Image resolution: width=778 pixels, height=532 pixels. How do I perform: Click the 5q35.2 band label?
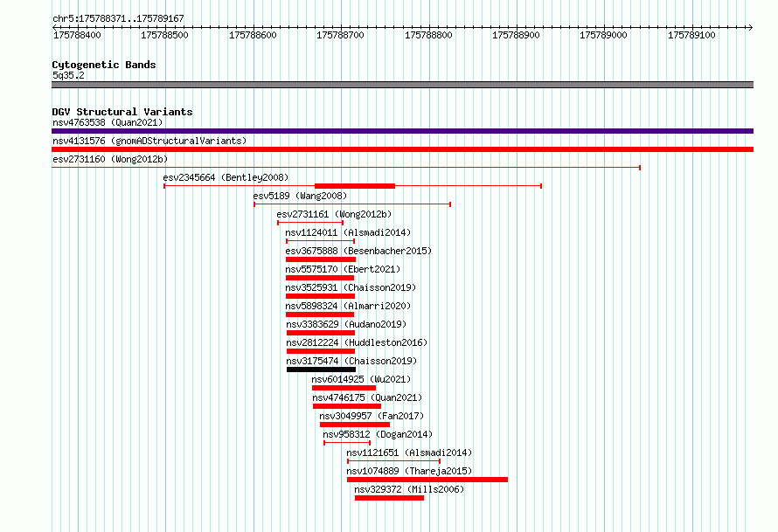coord(68,75)
